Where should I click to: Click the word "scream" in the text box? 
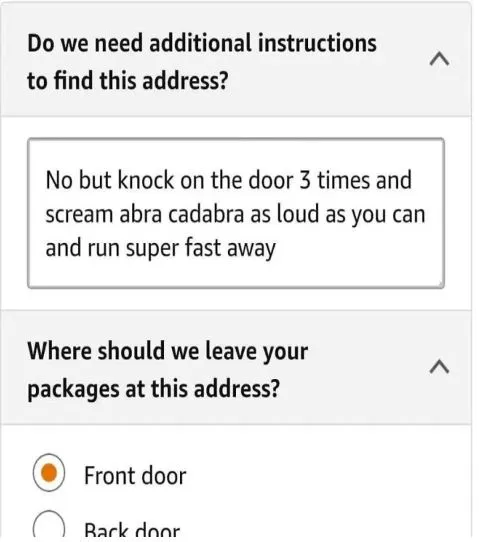pyautogui.click(x=79, y=214)
